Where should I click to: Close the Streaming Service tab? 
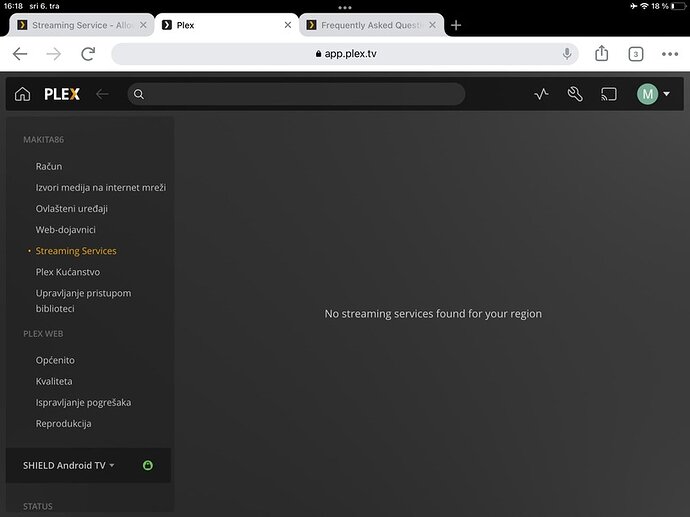click(x=143, y=25)
